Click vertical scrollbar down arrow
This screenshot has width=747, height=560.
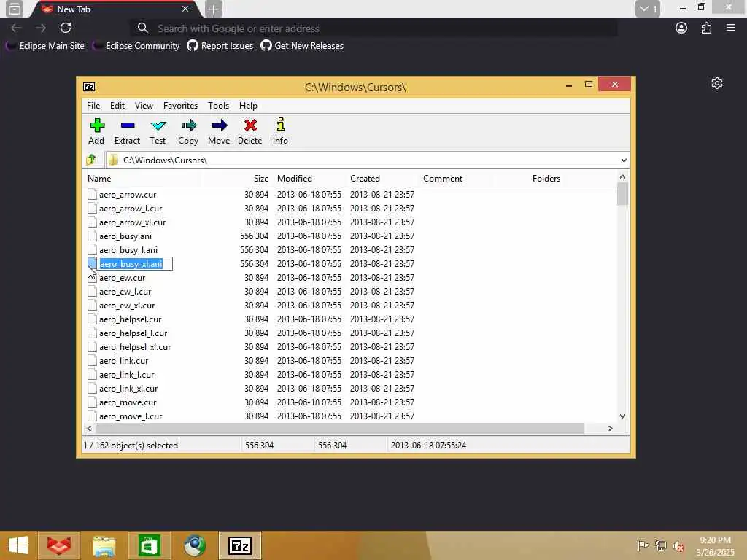(622, 416)
